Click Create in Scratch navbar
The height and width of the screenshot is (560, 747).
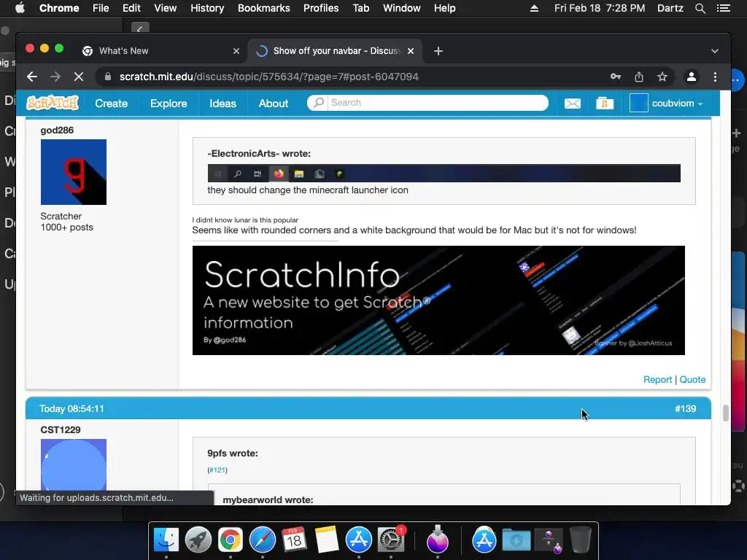pyautogui.click(x=111, y=104)
